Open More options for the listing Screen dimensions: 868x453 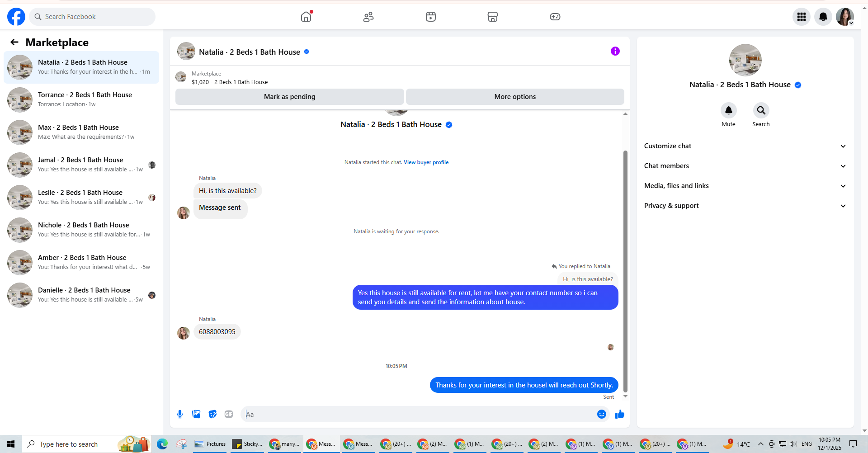(515, 97)
